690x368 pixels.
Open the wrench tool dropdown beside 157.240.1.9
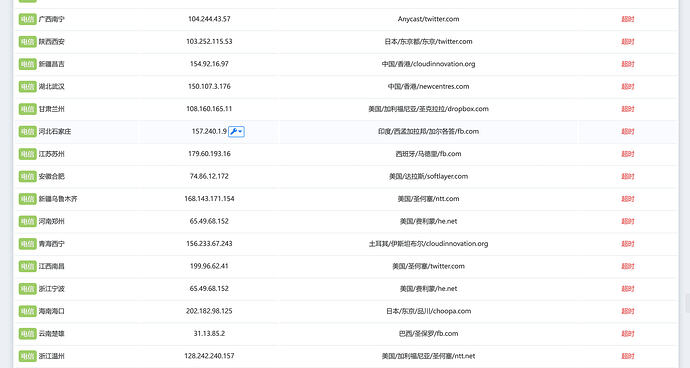click(236, 132)
